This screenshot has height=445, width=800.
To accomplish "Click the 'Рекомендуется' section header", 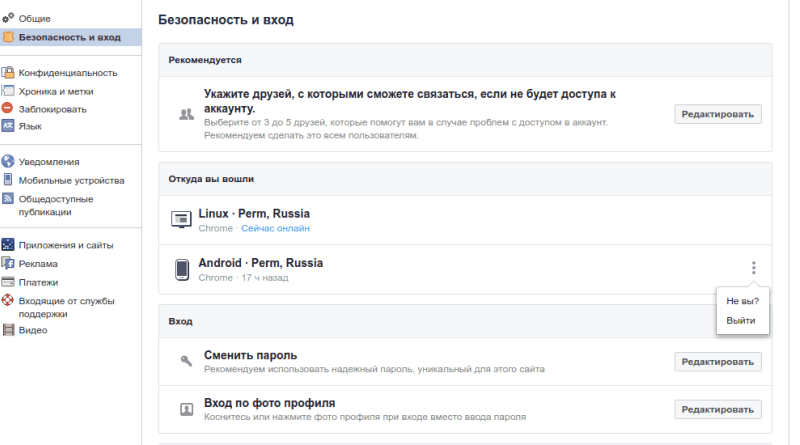I will click(x=205, y=60).
